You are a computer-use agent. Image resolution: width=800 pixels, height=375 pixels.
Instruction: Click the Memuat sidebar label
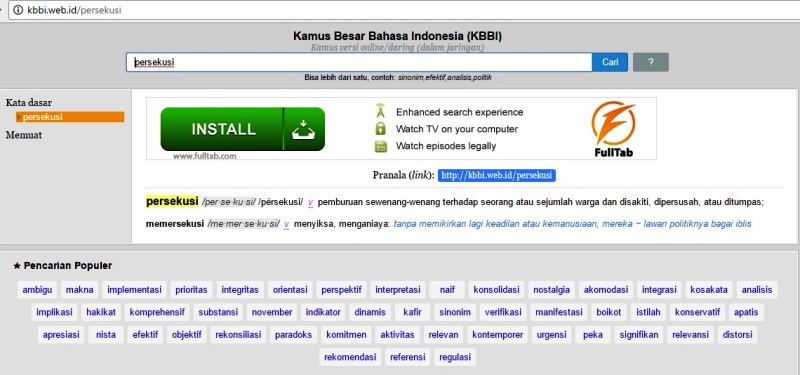point(23,135)
